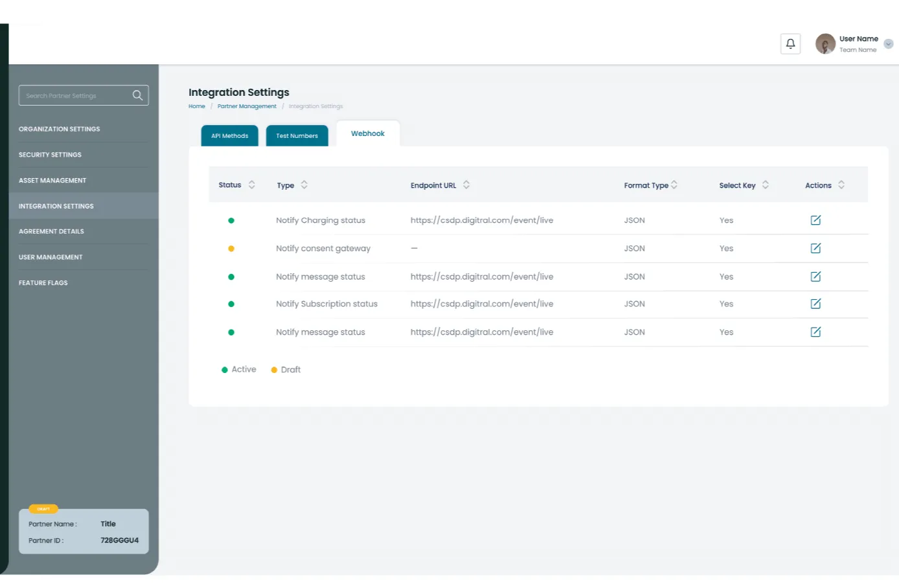Sort table by Endpoint URL column
Viewport: 899px width, 588px height.
[x=466, y=185]
